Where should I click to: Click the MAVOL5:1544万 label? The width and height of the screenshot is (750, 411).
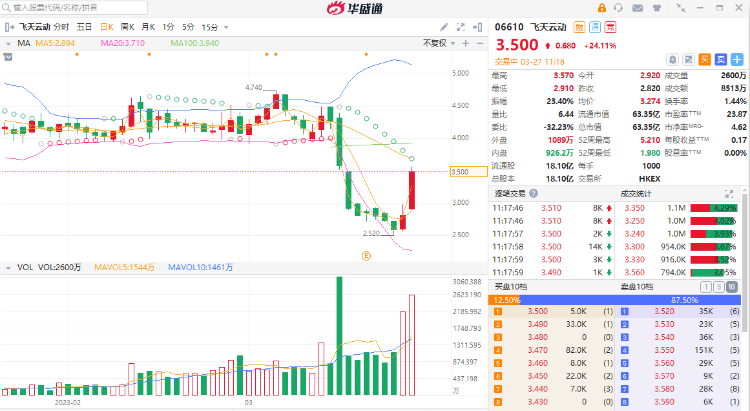coord(124,267)
